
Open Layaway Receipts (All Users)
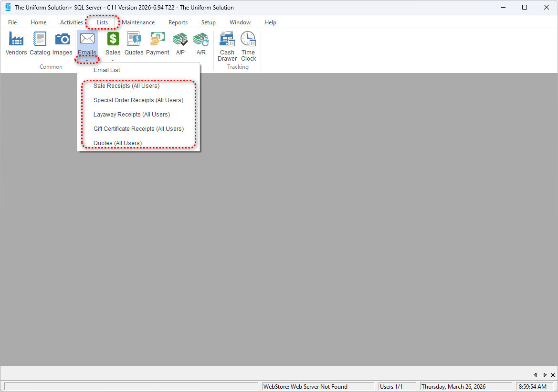[x=132, y=115]
